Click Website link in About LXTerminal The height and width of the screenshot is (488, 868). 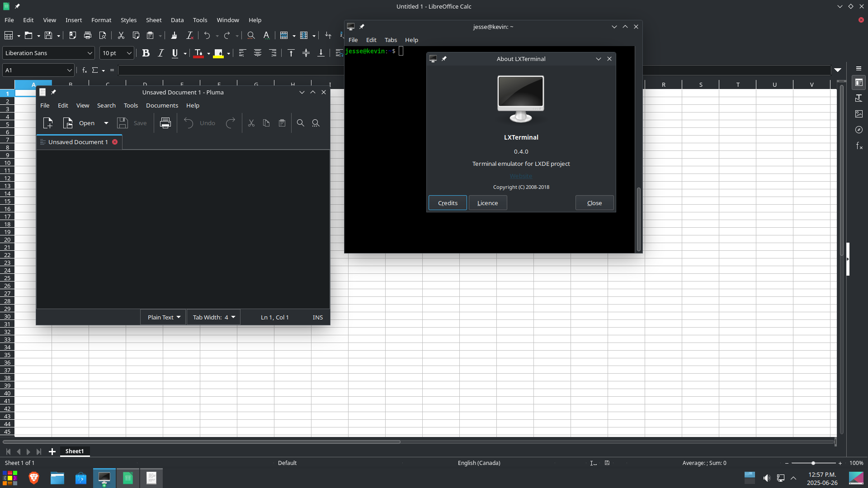(521, 176)
